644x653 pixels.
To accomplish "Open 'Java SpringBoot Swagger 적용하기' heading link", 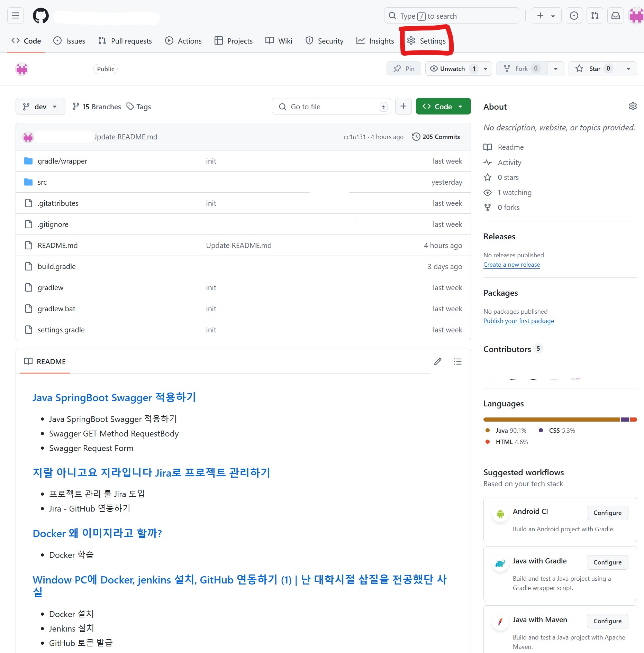I will [x=114, y=397].
